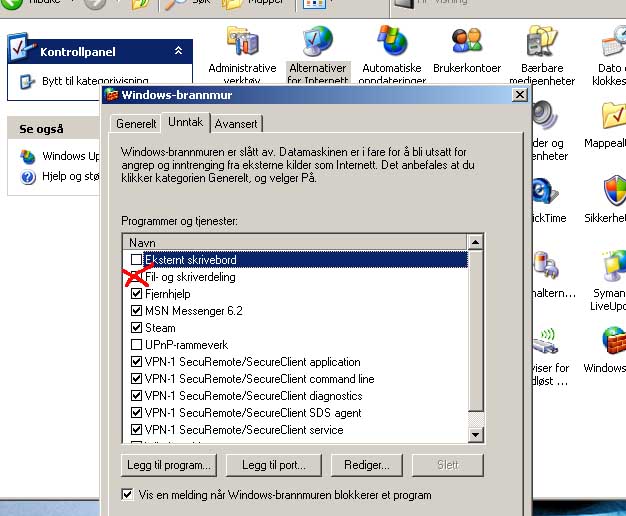Switch to the Avansert tab
Viewport: 626px width, 516px height.
236,123
